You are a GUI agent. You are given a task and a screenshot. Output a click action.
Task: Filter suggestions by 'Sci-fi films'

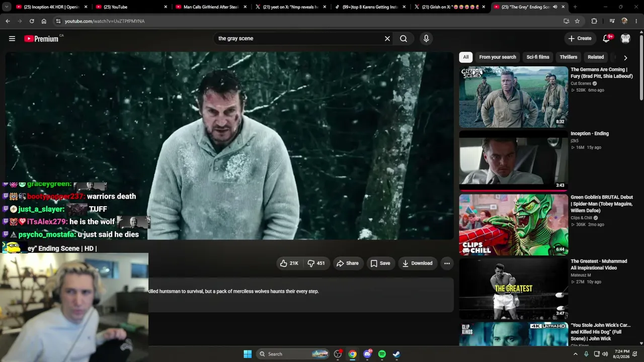pyautogui.click(x=538, y=57)
